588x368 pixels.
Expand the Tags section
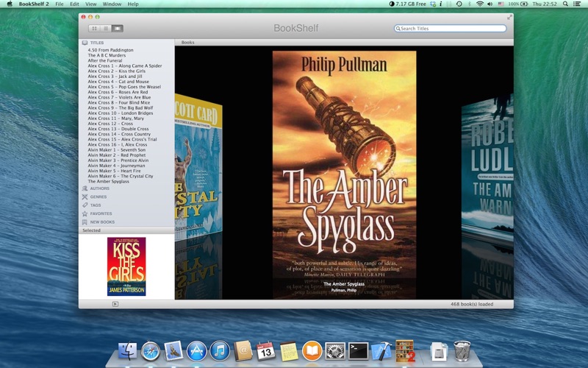pos(96,205)
